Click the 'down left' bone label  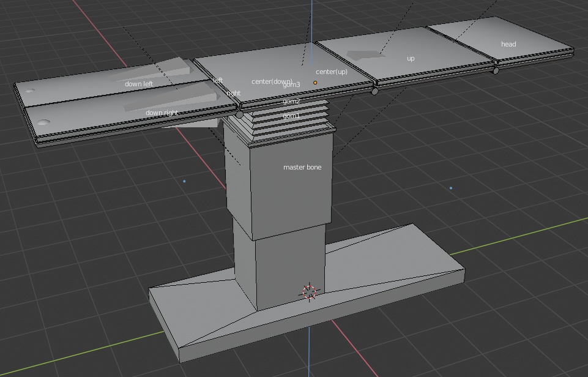point(139,84)
